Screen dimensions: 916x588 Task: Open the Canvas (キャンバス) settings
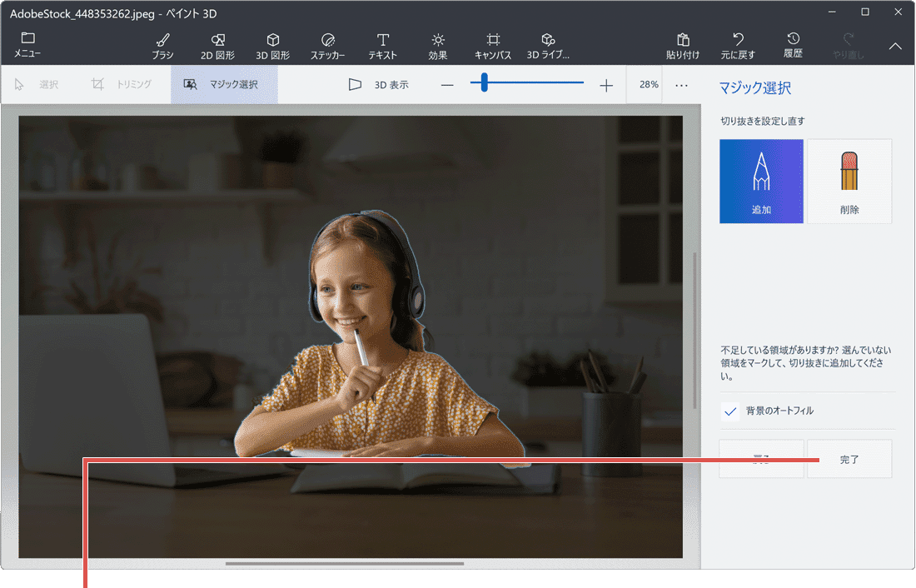point(493,46)
